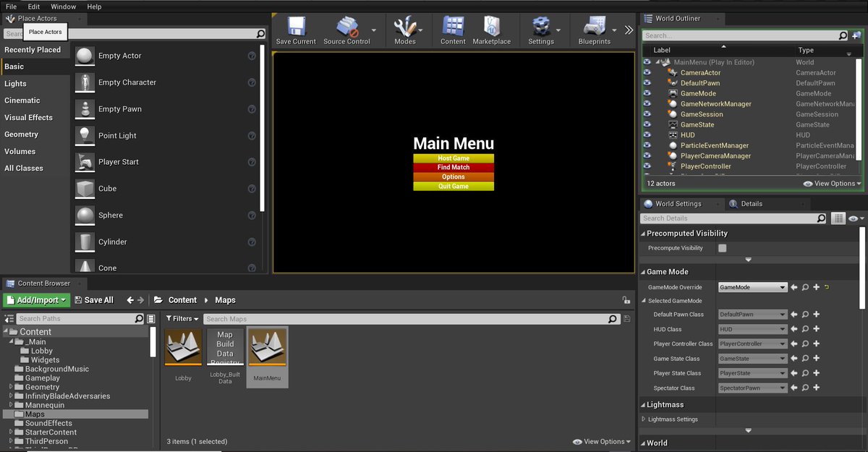Toggle visibility of DefaultPawn
The width and height of the screenshot is (868, 452).
click(647, 83)
